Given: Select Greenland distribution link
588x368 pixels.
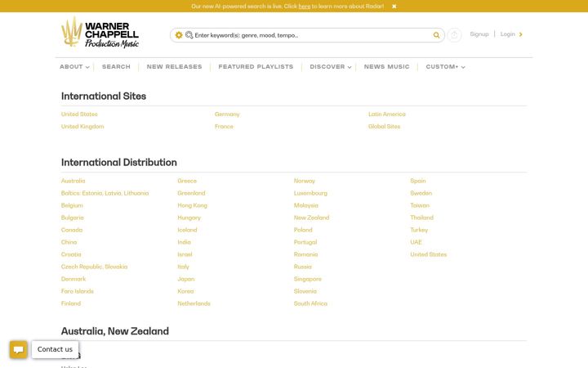Looking at the screenshot, I should 191,193.
